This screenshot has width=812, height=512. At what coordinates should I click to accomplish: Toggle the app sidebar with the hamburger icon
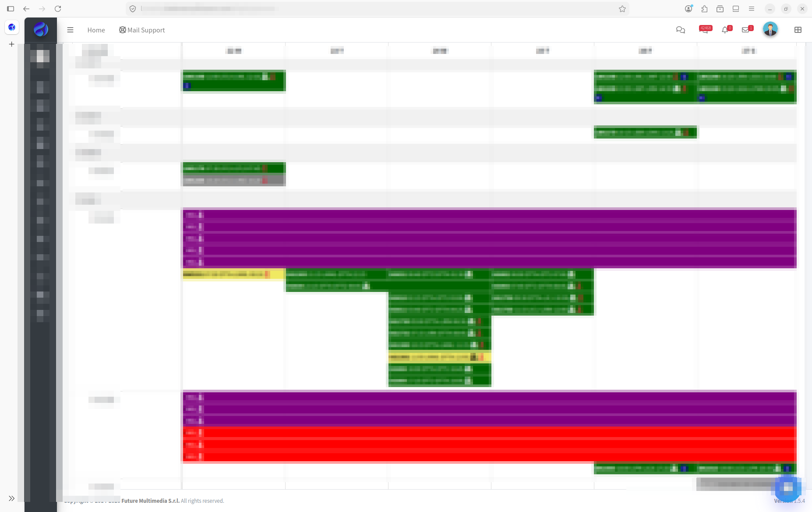click(x=70, y=30)
